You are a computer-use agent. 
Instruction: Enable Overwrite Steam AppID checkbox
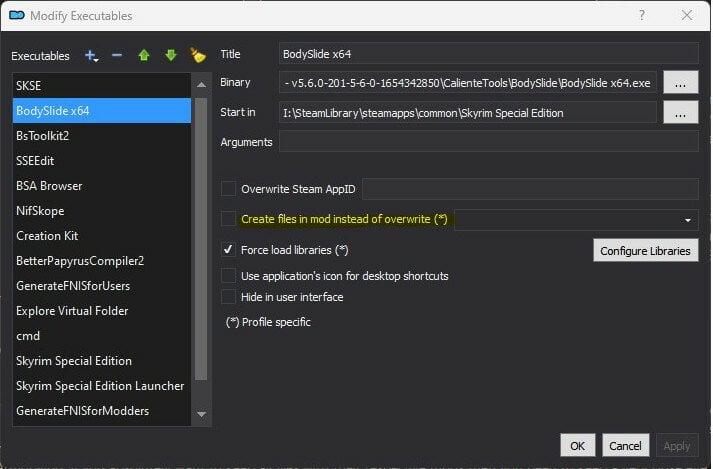tap(228, 189)
